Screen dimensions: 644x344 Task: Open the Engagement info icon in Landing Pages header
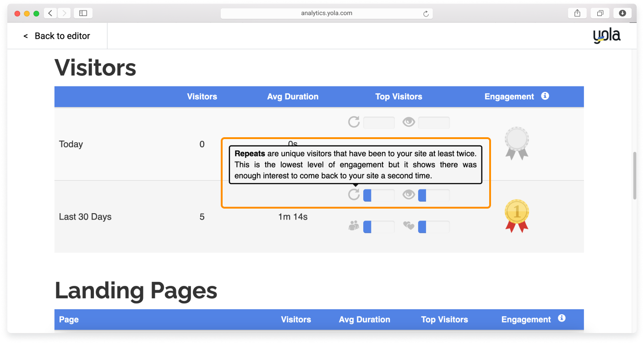click(562, 319)
